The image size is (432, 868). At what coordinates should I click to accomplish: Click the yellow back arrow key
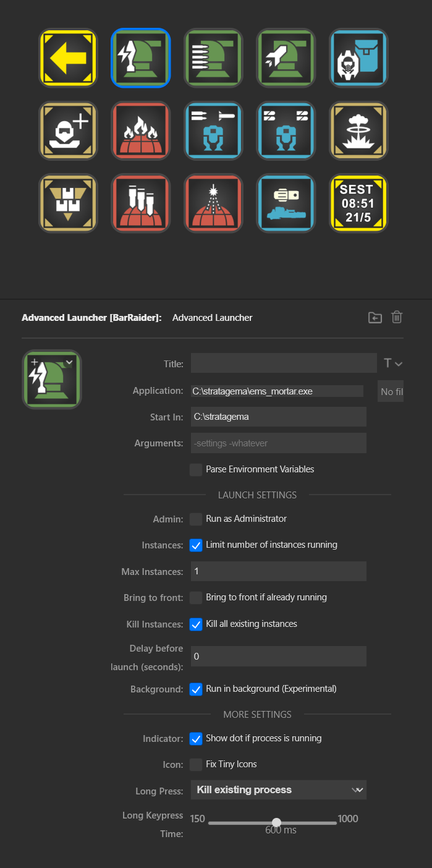(68, 57)
